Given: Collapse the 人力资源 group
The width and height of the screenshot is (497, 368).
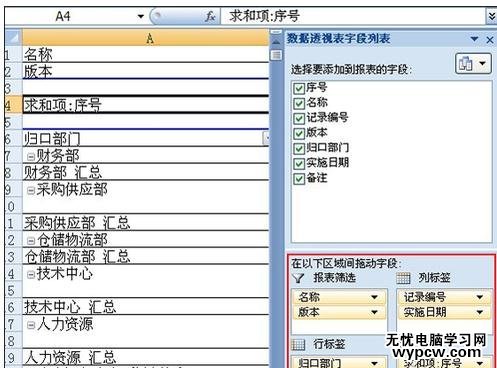Looking at the screenshot, I should pyautogui.click(x=31, y=325).
